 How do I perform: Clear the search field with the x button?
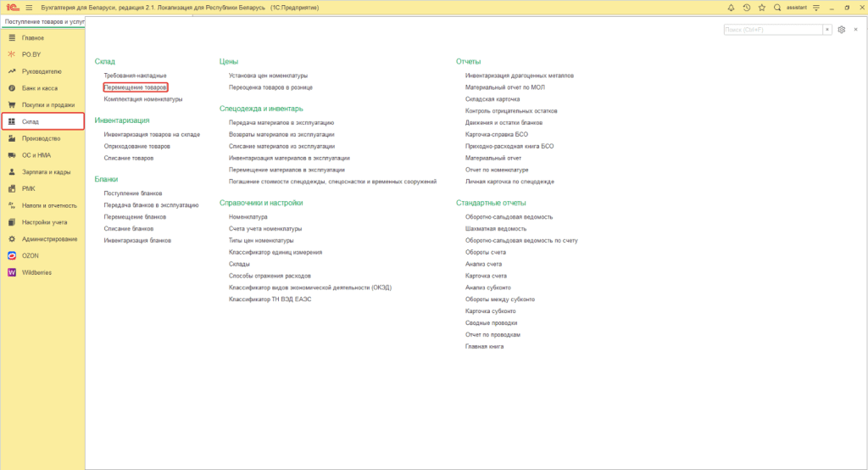coord(827,30)
